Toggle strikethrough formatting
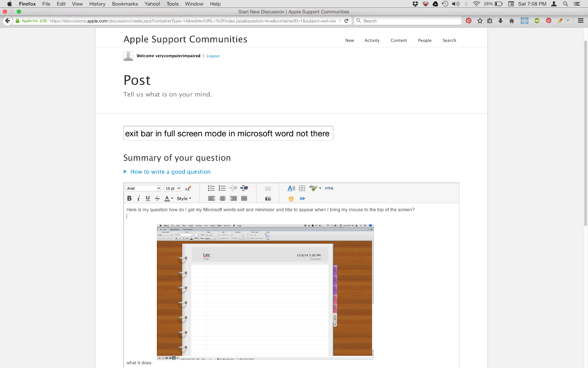 click(x=157, y=198)
